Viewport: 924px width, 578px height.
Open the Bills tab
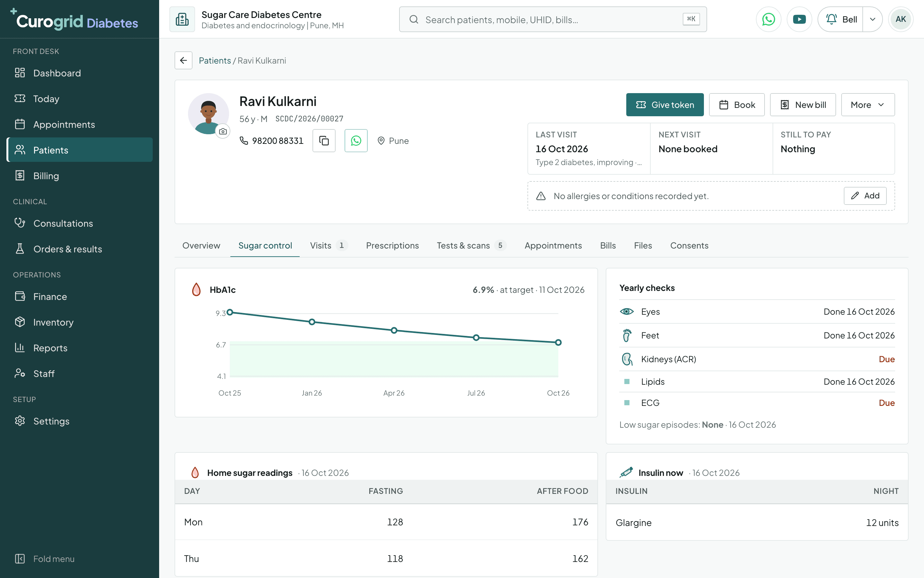point(608,245)
